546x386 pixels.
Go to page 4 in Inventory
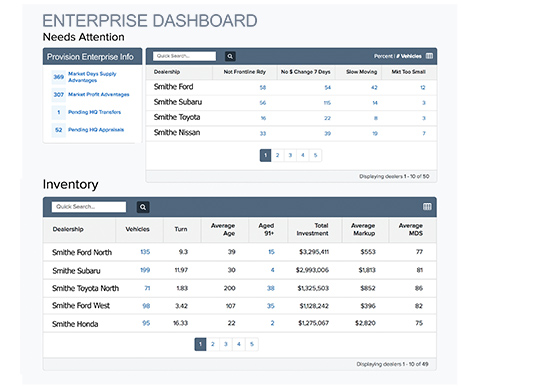click(x=239, y=344)
